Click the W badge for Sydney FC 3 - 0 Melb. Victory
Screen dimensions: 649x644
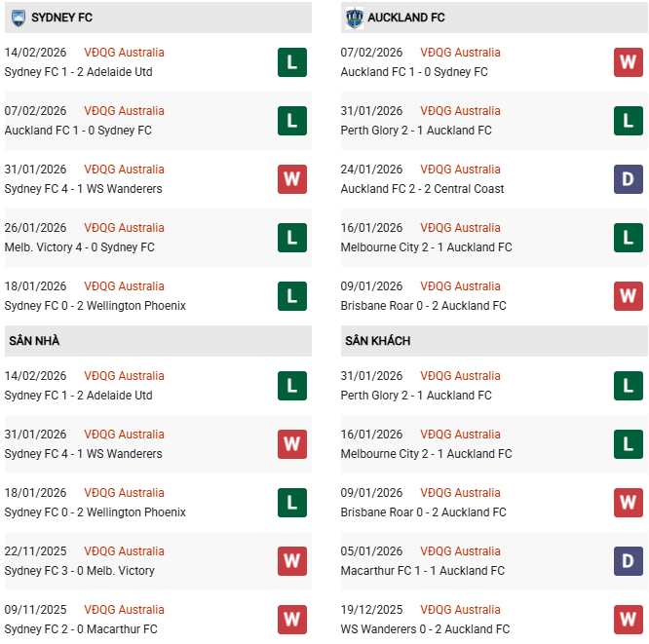[x=291, y=561]
